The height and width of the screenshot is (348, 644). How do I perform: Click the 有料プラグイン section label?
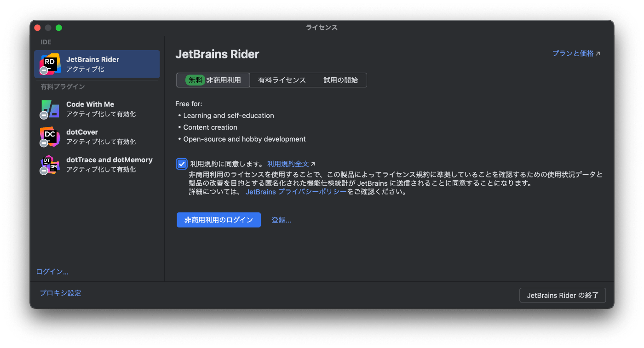tap(63, 86)
